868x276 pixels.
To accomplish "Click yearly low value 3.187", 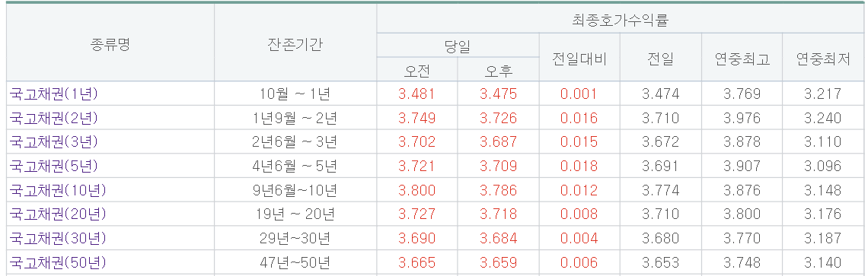I will 822,238.
